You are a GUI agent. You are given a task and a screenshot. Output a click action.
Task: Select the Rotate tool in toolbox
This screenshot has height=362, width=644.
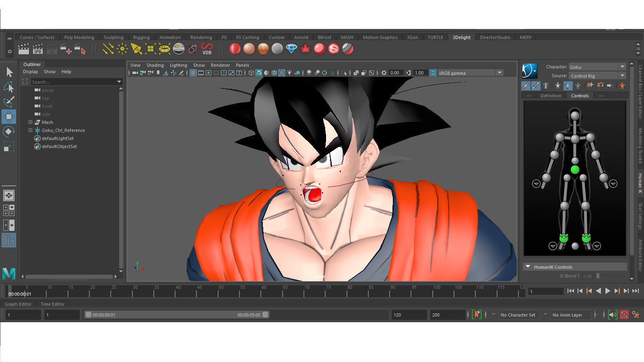click(9, 132)
